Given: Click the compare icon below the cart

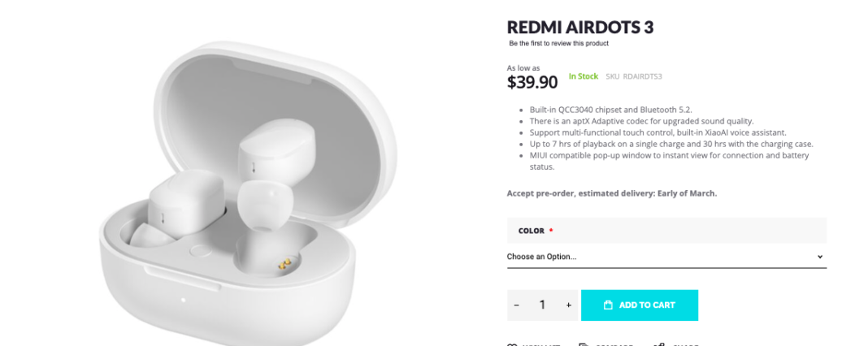Looking at the screenshot, I should point(584,344).
